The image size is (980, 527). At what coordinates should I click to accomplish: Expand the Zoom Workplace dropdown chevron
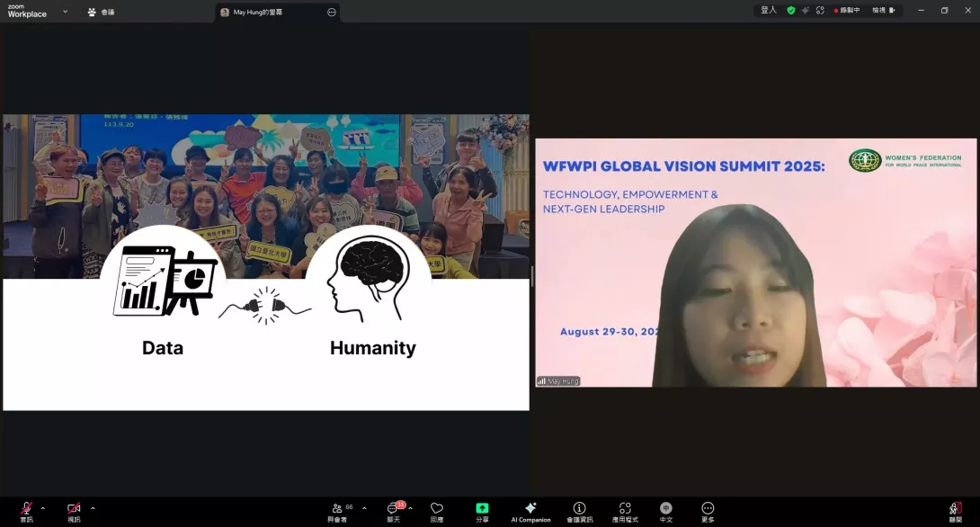pyautogui.click(x=65, y=12)
